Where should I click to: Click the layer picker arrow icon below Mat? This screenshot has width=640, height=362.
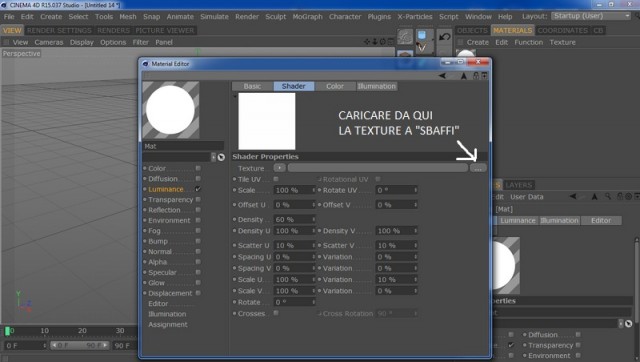pyautogui.click(x=221, y=157)
